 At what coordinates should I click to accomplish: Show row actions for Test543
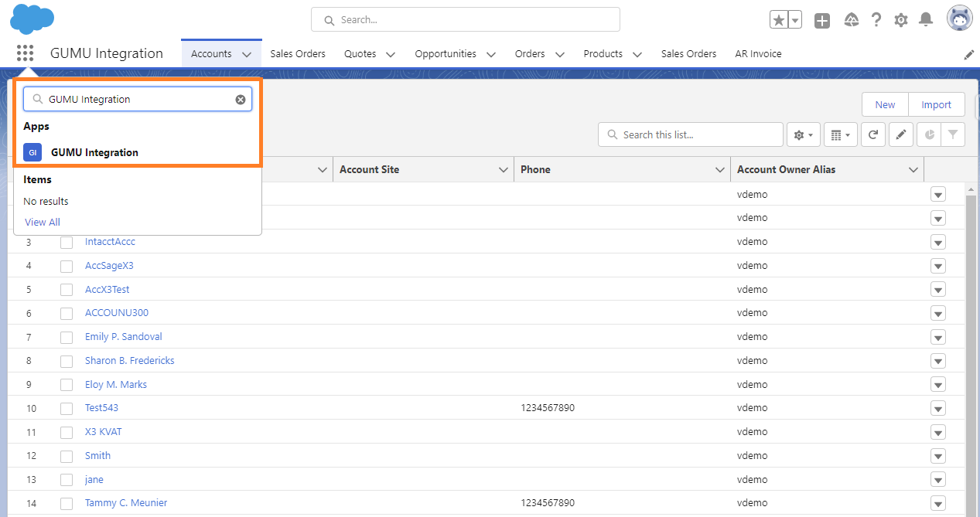938,408
